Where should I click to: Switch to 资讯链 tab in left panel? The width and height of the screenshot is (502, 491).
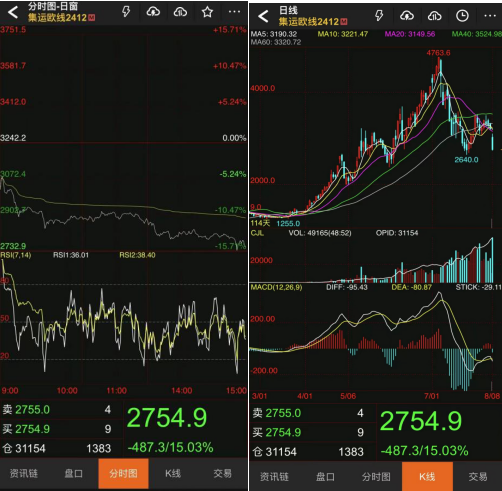pos(24,473)
